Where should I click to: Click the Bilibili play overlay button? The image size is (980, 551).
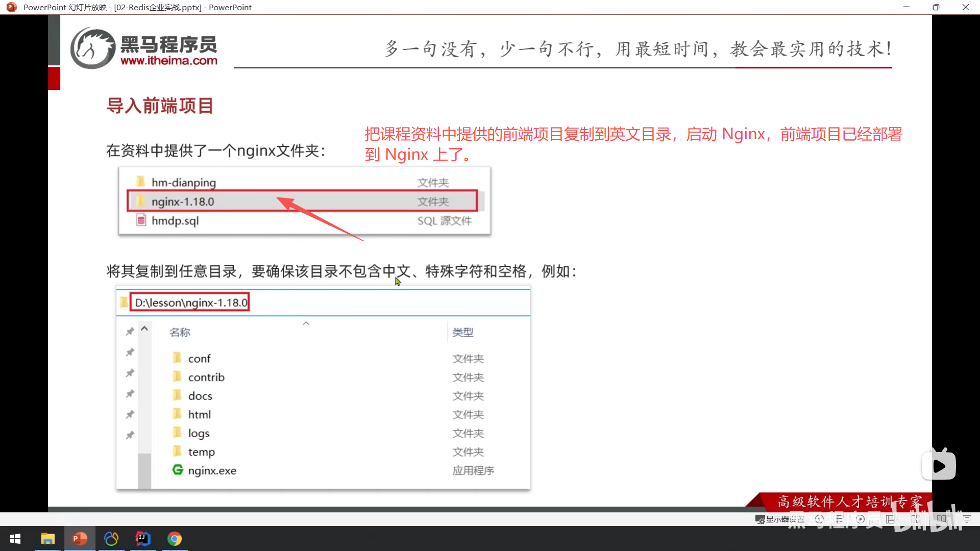(939, 465)
